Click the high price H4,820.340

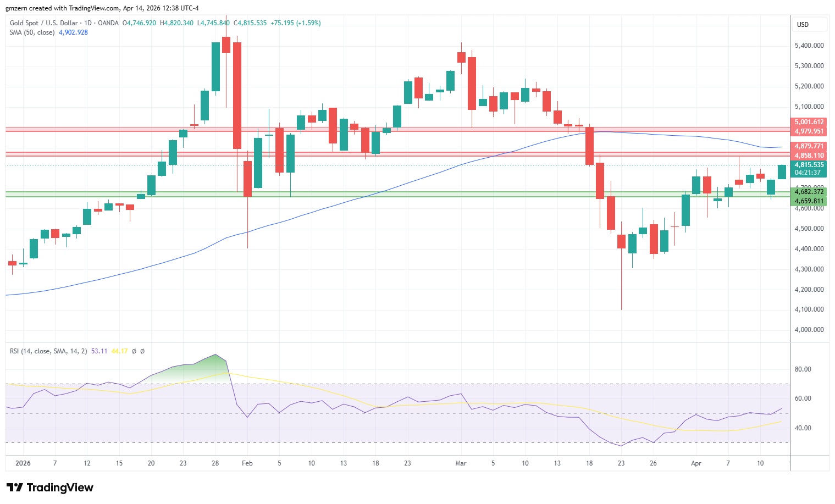176,23
